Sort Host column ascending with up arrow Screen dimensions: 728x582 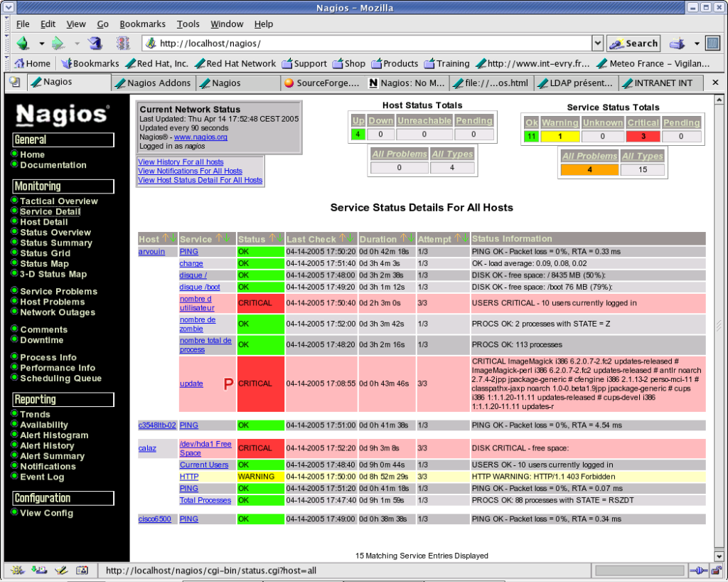point(166,239)
